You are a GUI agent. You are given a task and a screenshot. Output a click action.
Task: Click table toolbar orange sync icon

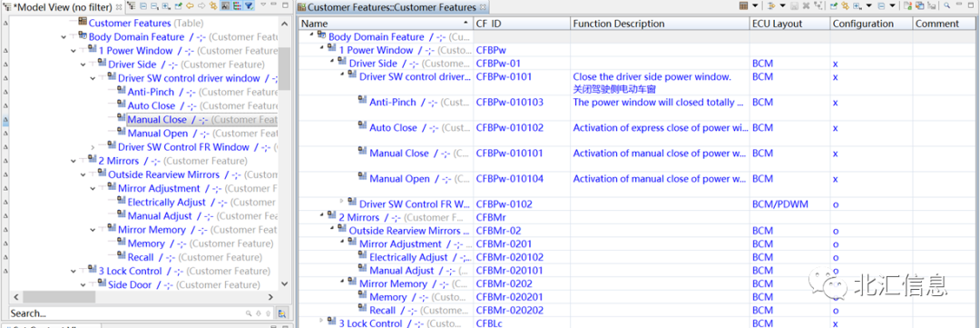[x=845, y=5]
